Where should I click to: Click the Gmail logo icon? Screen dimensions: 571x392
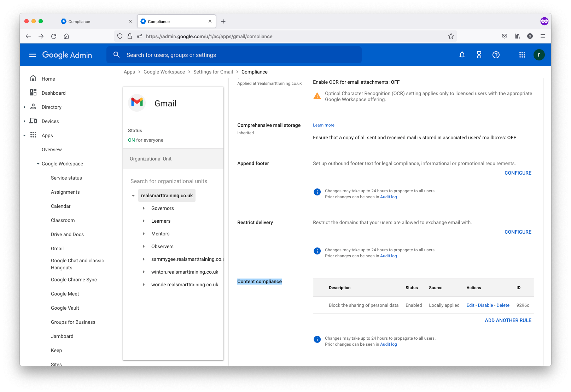pyautogui.click(x=137, y=103)
